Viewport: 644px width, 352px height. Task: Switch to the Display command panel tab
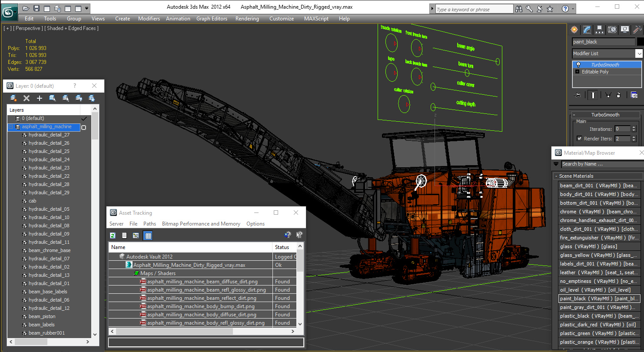[x=625, y=30]
